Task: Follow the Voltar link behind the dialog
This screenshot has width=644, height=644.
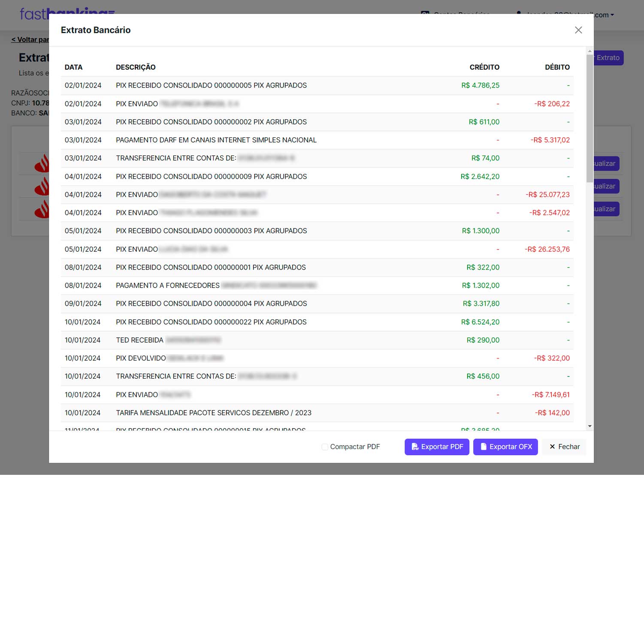Action: (x=30, y=39)
